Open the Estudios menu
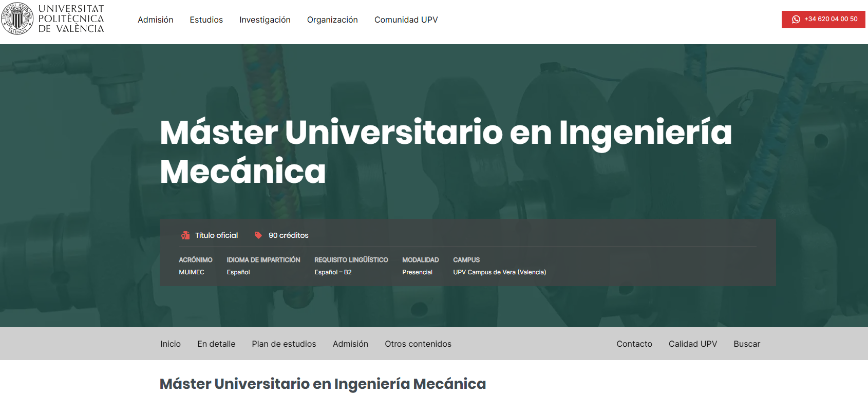 [206, 20]
